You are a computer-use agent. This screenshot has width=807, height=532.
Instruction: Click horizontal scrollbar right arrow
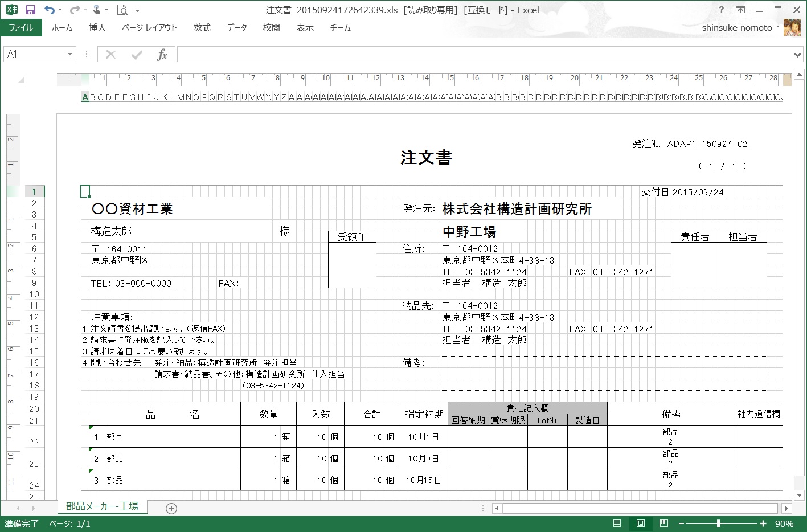coord(786,508)
